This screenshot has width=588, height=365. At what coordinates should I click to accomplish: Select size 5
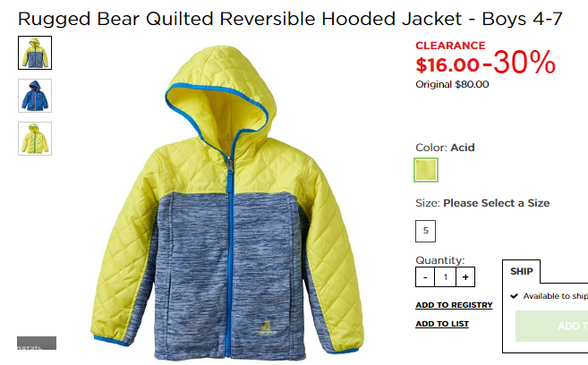click(x=426, y=231)
